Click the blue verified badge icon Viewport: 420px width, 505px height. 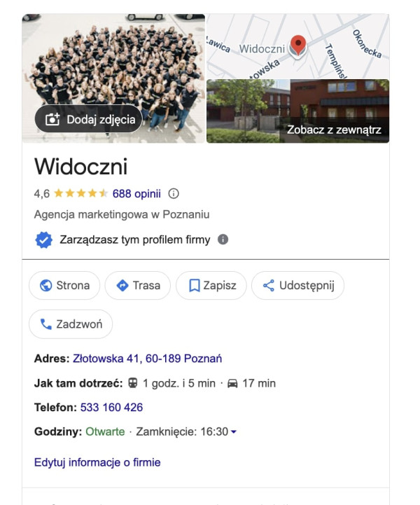pyautogui.click(x=43, y=240)
